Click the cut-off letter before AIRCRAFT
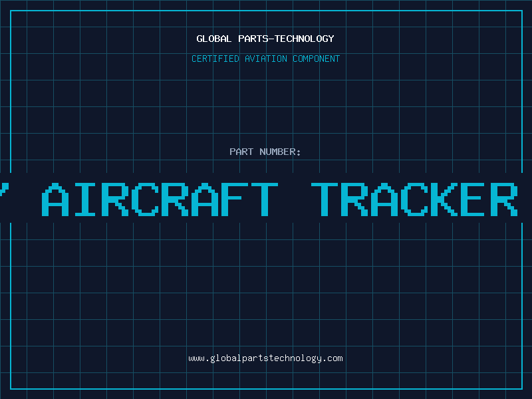 click(x=4, y=190)
